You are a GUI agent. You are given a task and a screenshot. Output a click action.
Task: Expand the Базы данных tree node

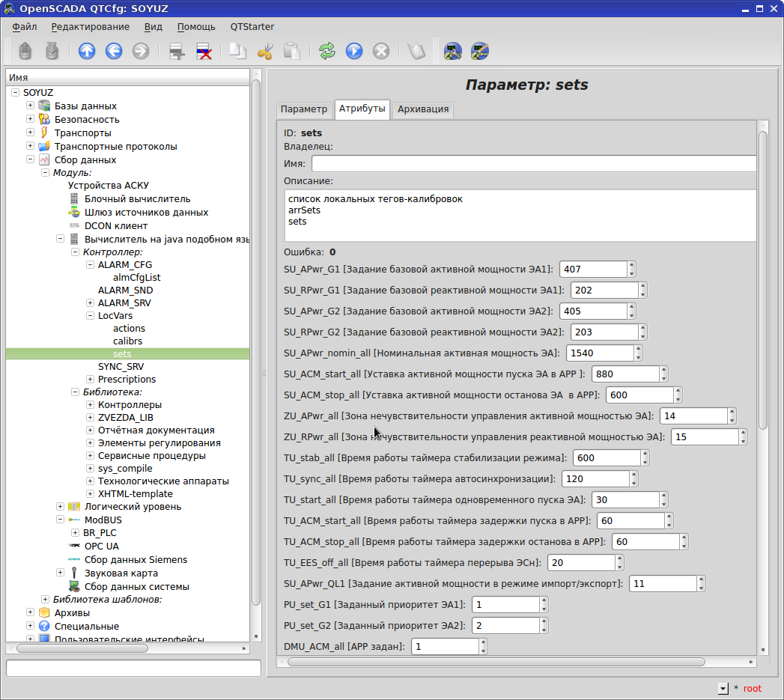tap(30, 106)
